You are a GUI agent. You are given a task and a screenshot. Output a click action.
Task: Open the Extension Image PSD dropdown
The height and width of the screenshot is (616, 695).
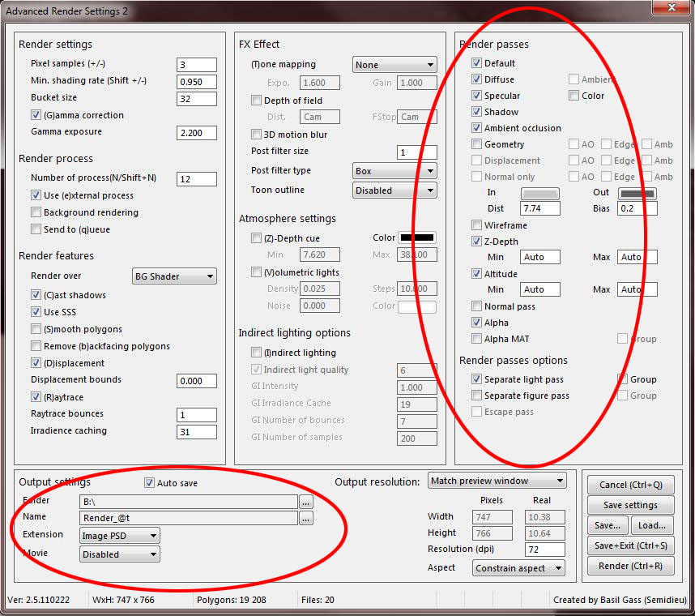click(x=120, y=536)
